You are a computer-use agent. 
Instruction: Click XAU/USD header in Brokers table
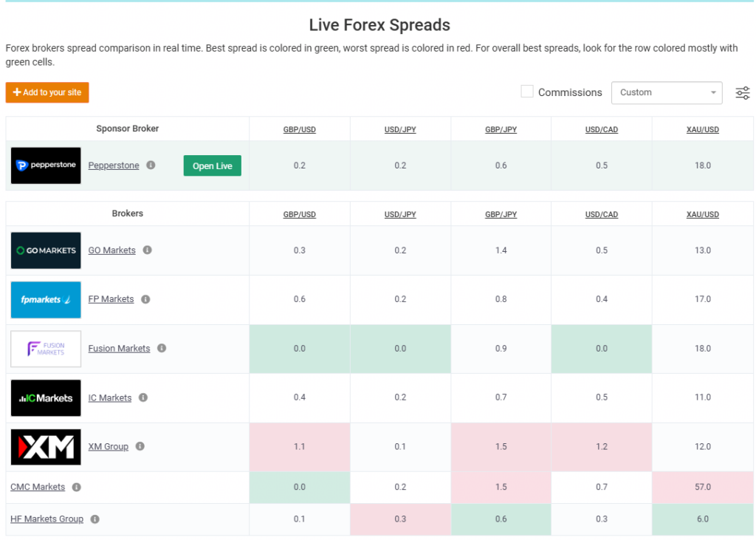703,215
